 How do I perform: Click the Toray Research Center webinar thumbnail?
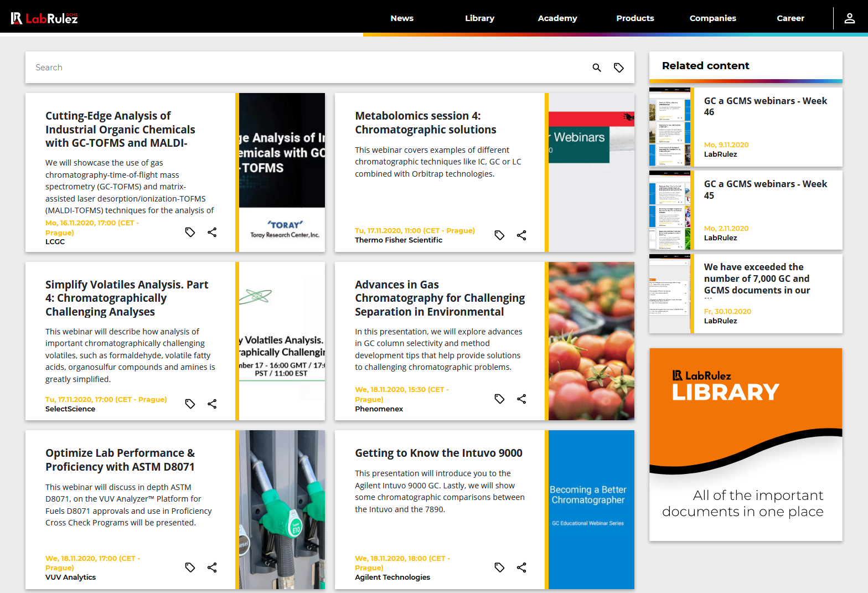point(282,173)
